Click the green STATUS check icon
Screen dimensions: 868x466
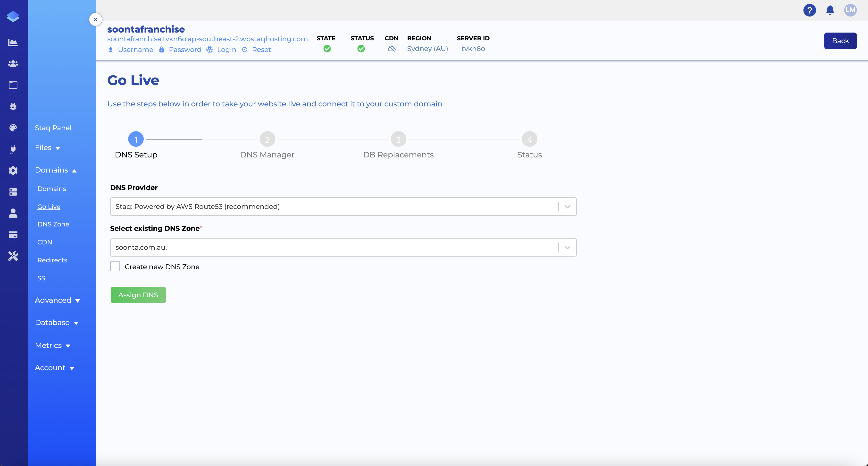click(361, 49)
